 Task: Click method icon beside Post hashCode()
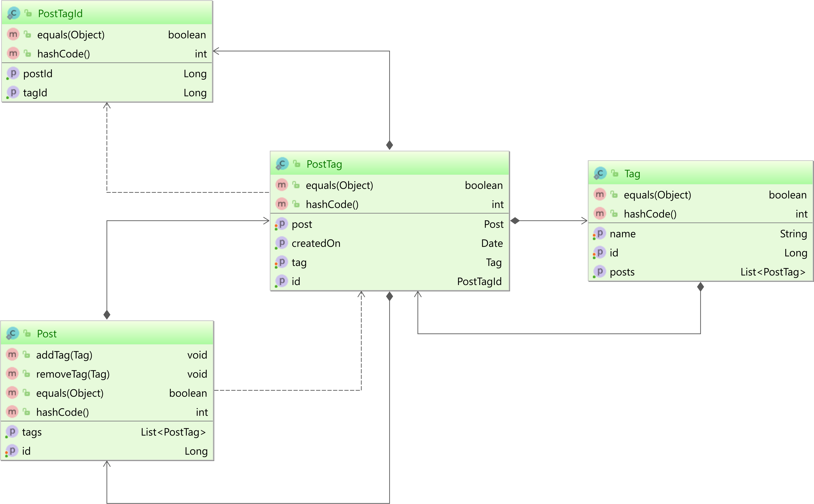point(12,412)
